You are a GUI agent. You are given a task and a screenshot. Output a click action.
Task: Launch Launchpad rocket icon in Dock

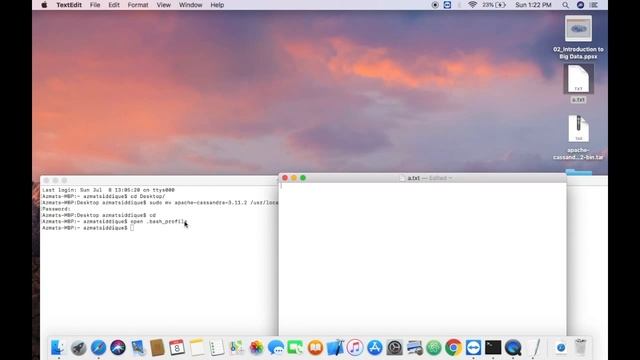(x=78, y=348)
